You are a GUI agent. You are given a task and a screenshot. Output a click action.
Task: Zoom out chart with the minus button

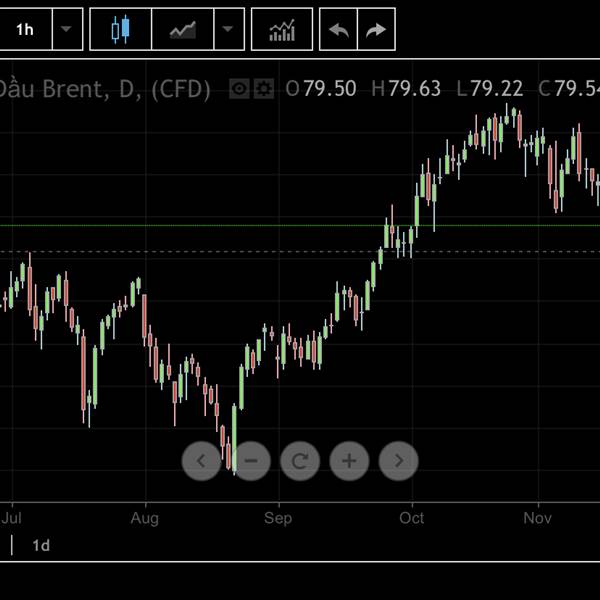coord(251,461)
